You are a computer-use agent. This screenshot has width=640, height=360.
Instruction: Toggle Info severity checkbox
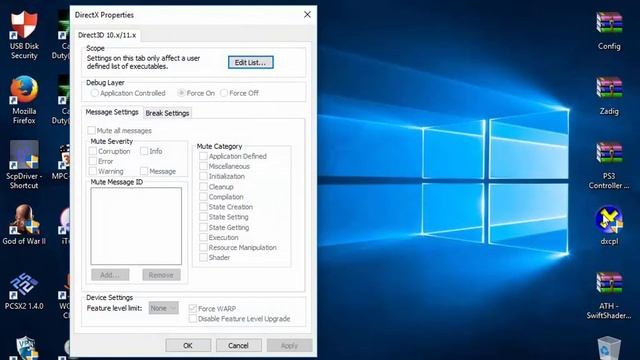click(144, 151)
